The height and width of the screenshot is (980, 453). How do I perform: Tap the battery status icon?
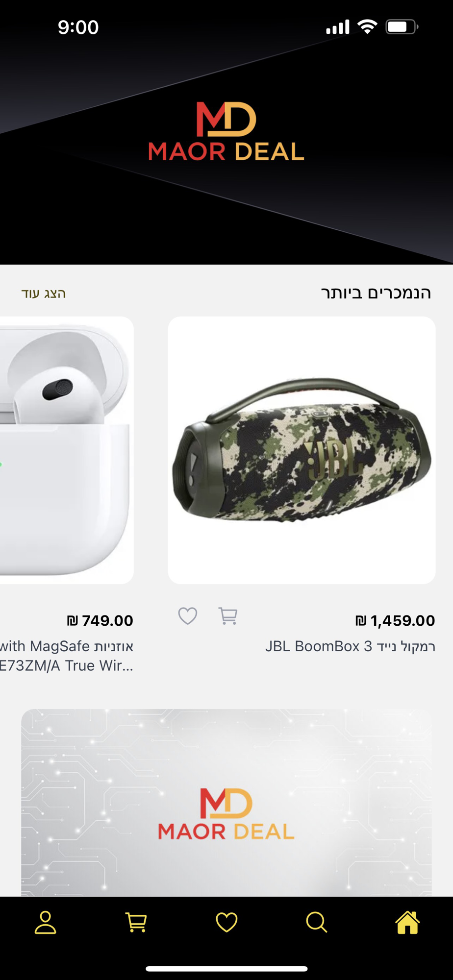402,26
